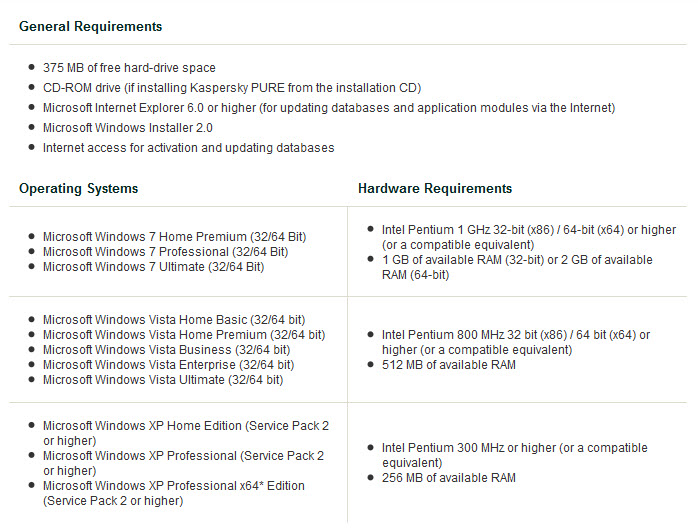The width and height of the screenshot is (698, 530).
Task: Click the CD-ROM drive requirement text
Action: pyautogui.click(x=231, y=88)
